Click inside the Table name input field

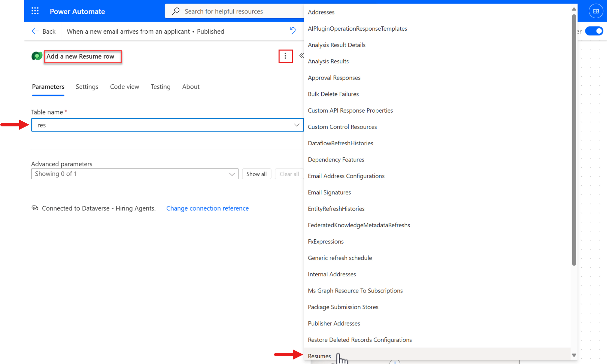(x=135, y=125)
